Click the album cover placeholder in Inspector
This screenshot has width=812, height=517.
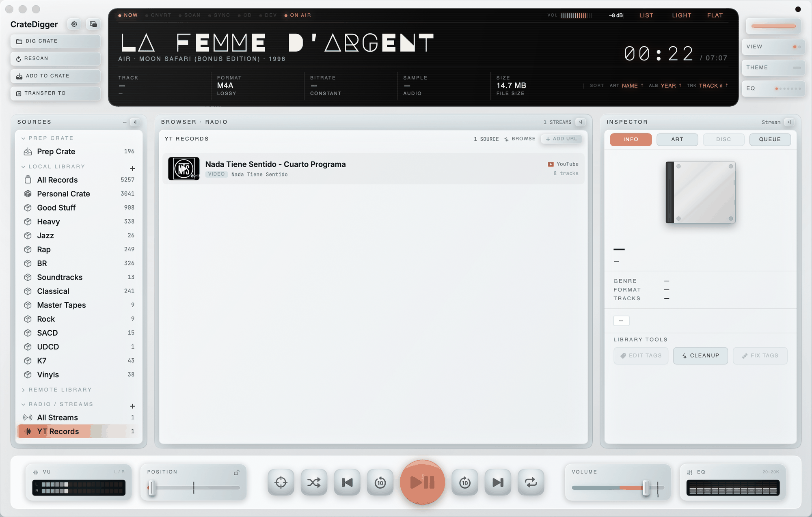click(700, 192)
